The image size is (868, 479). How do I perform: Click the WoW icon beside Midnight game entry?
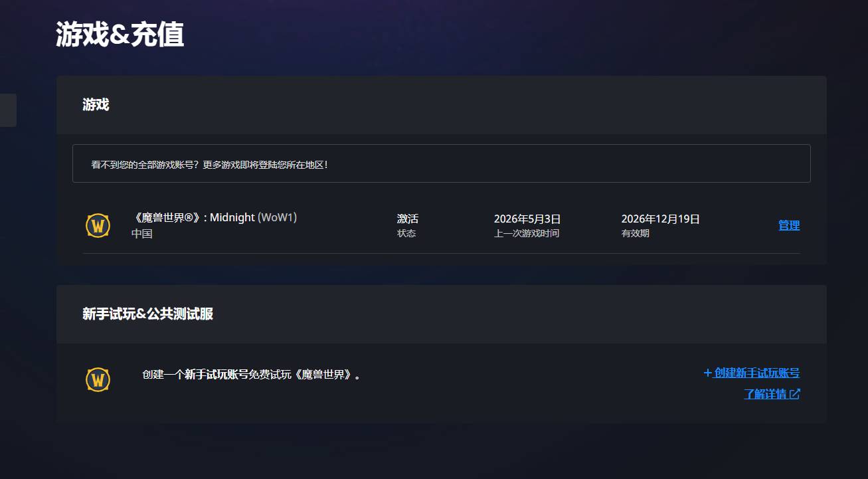point(98,225)
